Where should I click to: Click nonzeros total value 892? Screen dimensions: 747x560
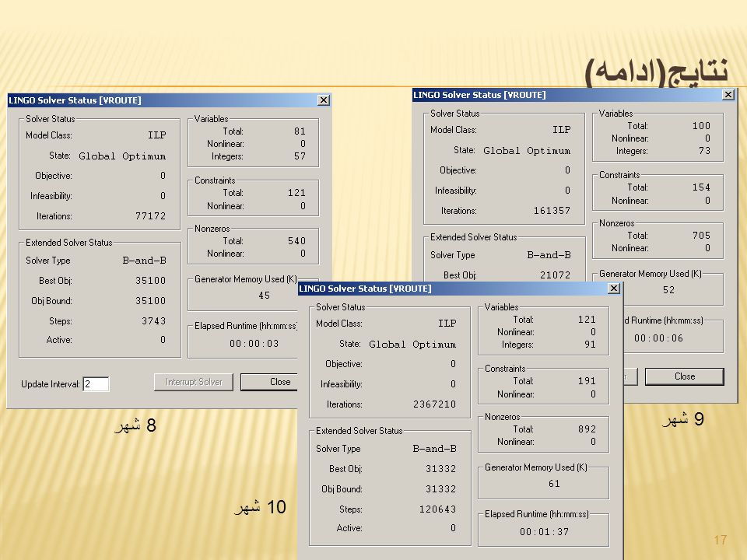click(x=587, y=429)
